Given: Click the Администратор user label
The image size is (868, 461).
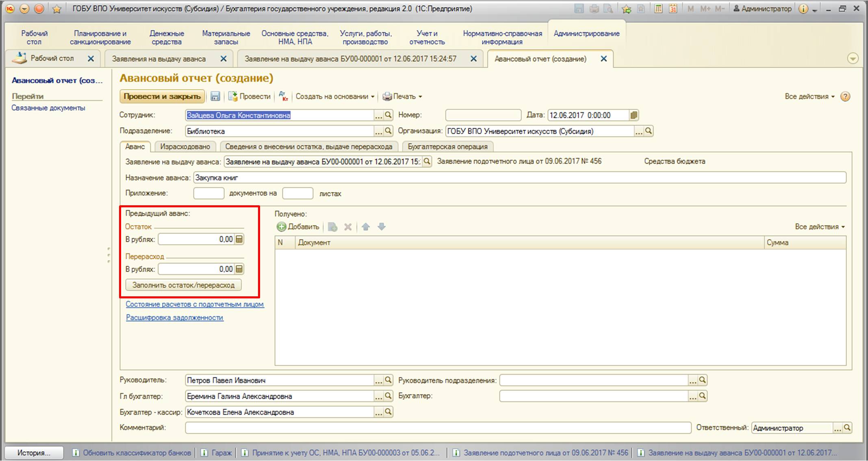Looking at the screenshot, I should pos(762,9).
